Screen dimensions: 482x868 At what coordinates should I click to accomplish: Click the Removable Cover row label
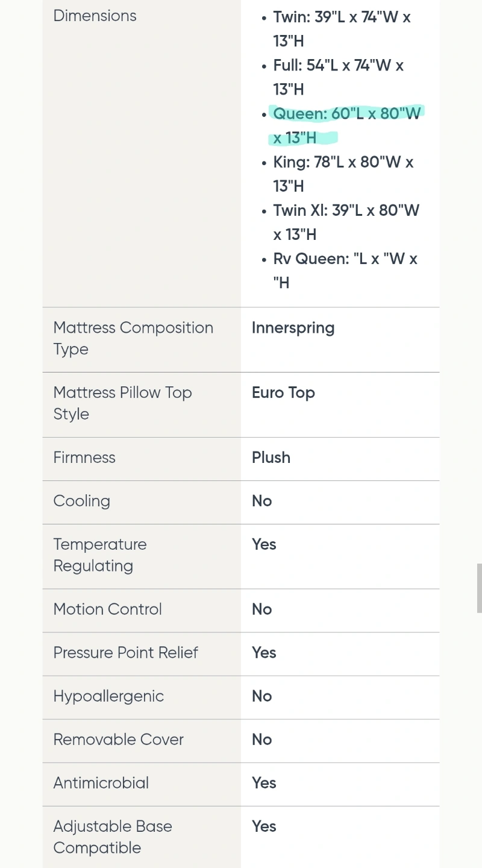point(119,740)
